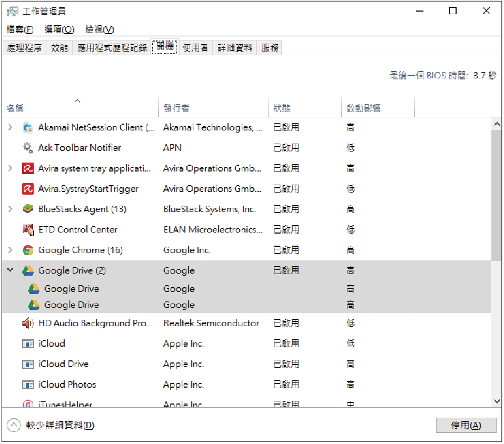Switch to the 應用程式歷程記錄 tab
Image resolution: width=504 pixels, height=444 pixels.
[112, 48]
